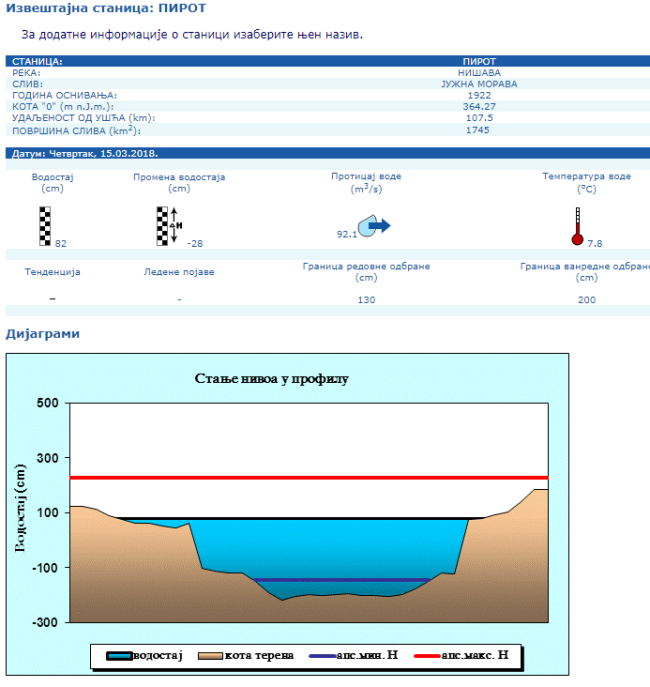The image size is (650, 687).
Task: Click the tan кота терена legend swatch
Action: pyautogui.click(x=212, y=656)
